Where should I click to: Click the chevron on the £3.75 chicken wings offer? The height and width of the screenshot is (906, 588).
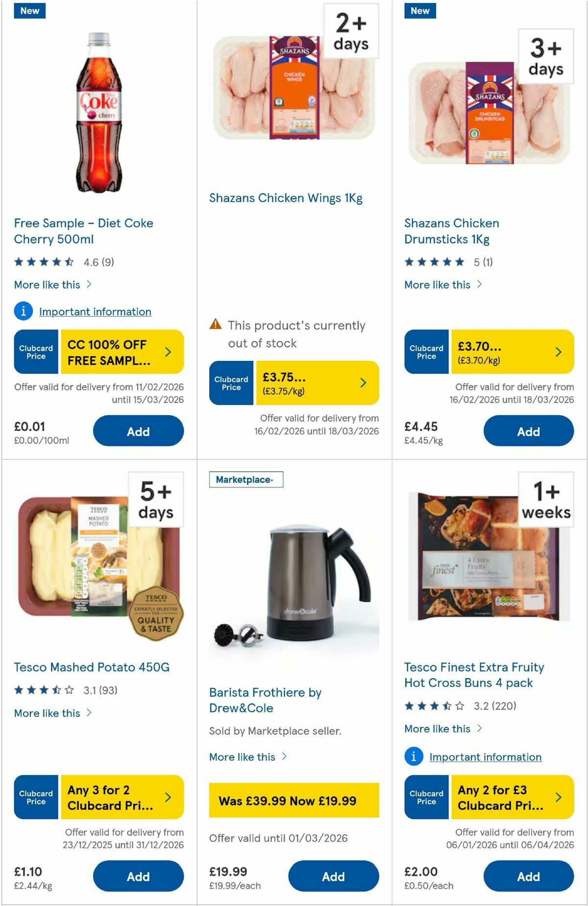(362, 383)
